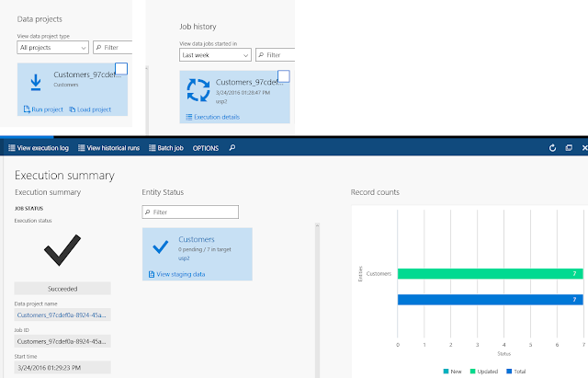Expand the Last week dropdown
Screen dimensions: 588x378
(215, 55)
